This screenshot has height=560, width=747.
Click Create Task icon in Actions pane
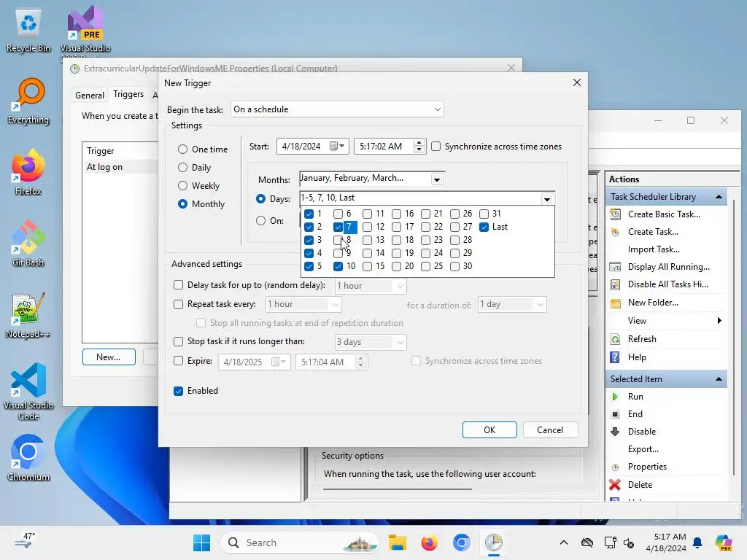[615, 232]
